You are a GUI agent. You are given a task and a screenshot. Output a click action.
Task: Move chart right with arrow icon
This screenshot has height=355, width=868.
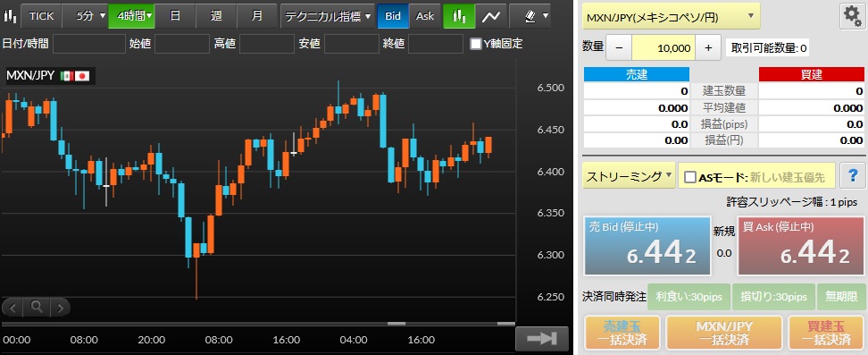pyautogui.click(x=60, y=306)
